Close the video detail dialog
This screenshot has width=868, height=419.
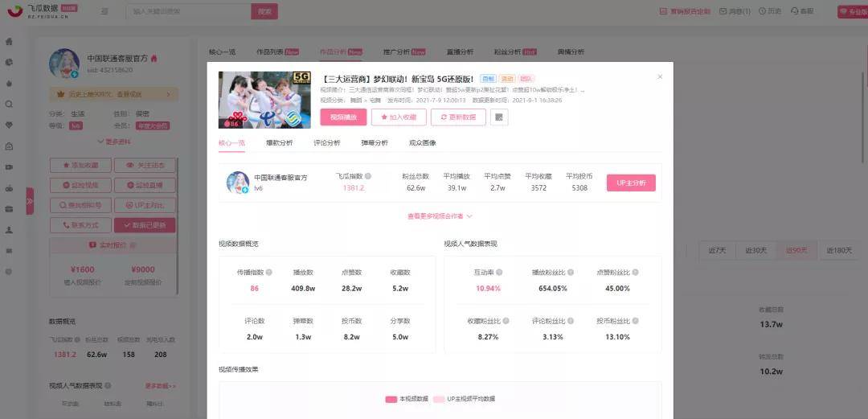tap(660, 77)
